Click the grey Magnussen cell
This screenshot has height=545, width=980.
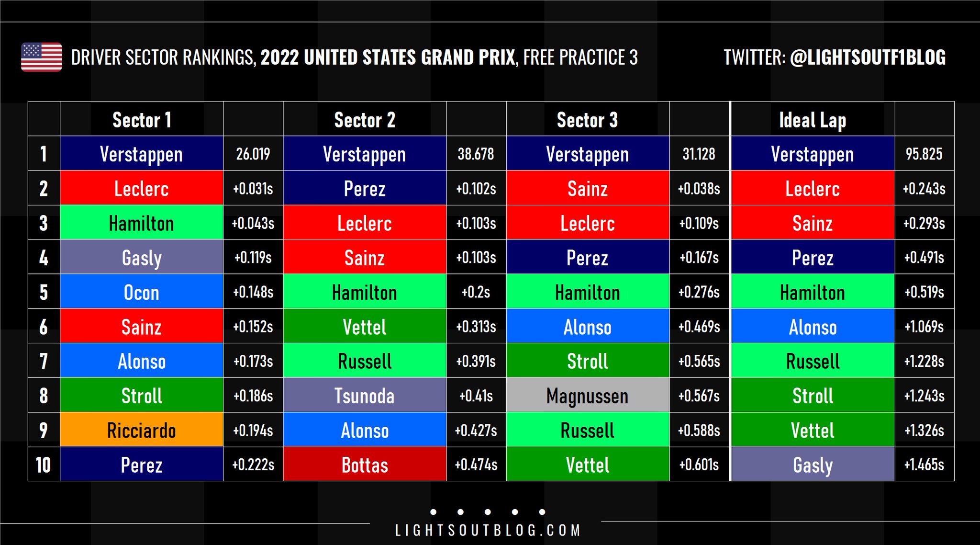pyautogui.click(x=588, y=396)
